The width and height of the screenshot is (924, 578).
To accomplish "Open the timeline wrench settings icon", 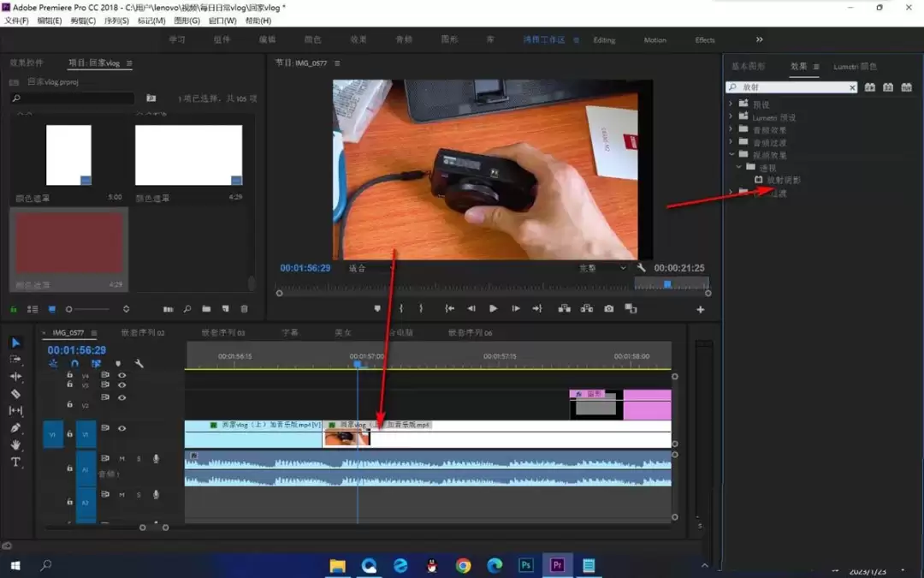I will point(139,363).
